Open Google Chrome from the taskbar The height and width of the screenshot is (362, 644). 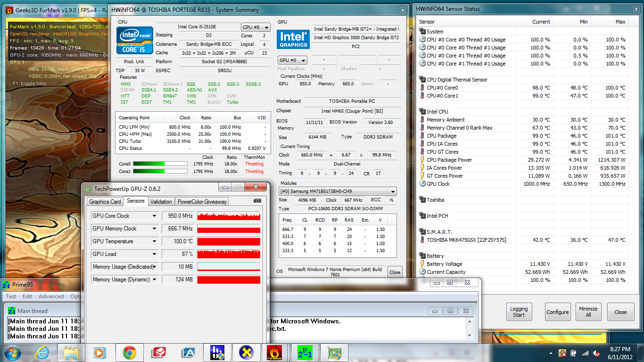pos(130,352)
